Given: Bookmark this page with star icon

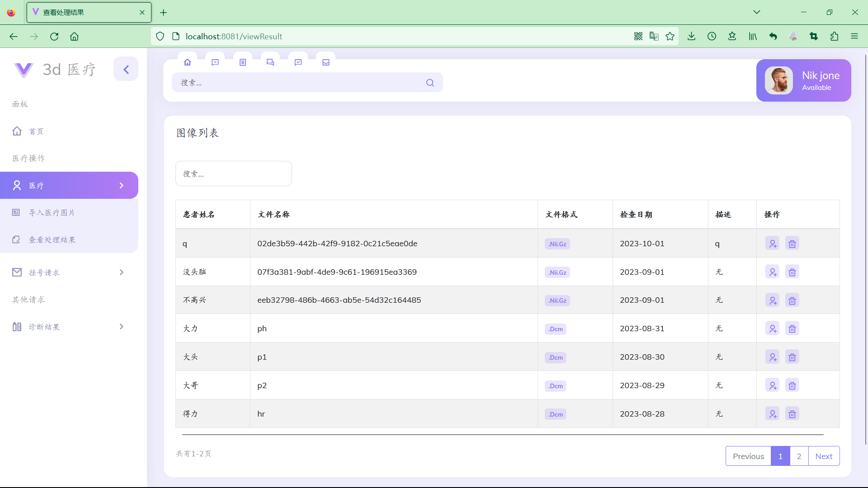Looking at the screenshot, I should 670,36.
